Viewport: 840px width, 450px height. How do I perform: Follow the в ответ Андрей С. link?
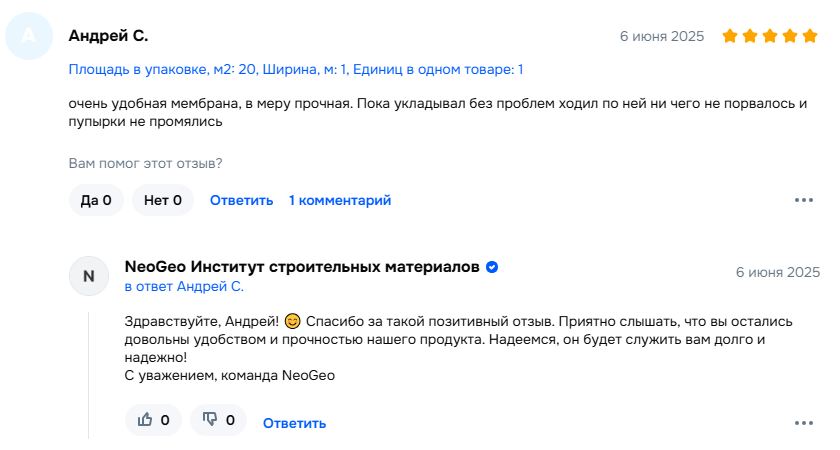click(184, 287)
